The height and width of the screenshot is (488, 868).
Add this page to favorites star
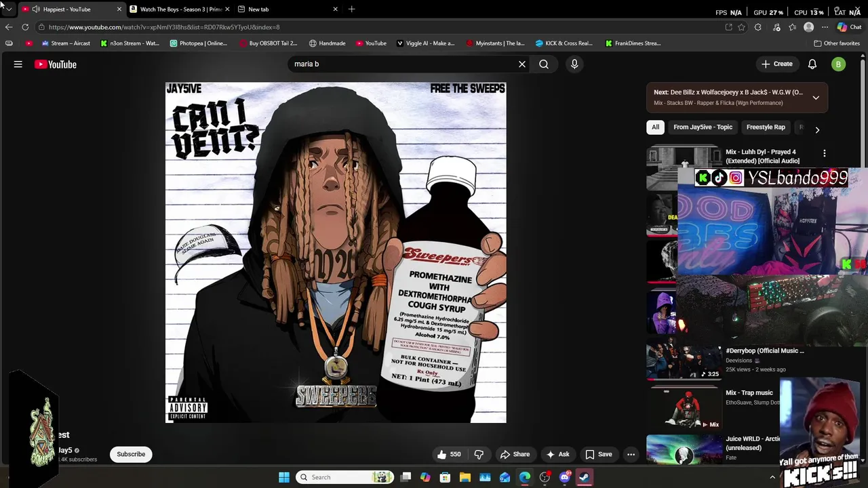click(742, 27)
